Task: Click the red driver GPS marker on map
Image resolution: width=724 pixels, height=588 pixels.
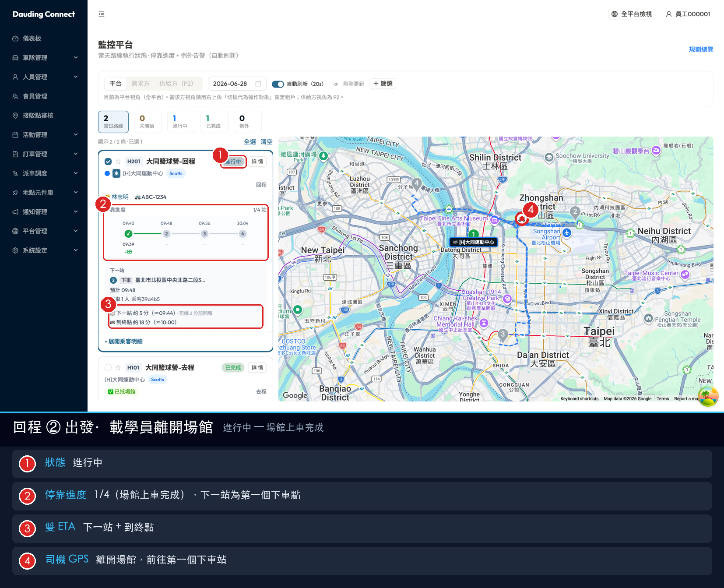Action: (x=521, y=218)
